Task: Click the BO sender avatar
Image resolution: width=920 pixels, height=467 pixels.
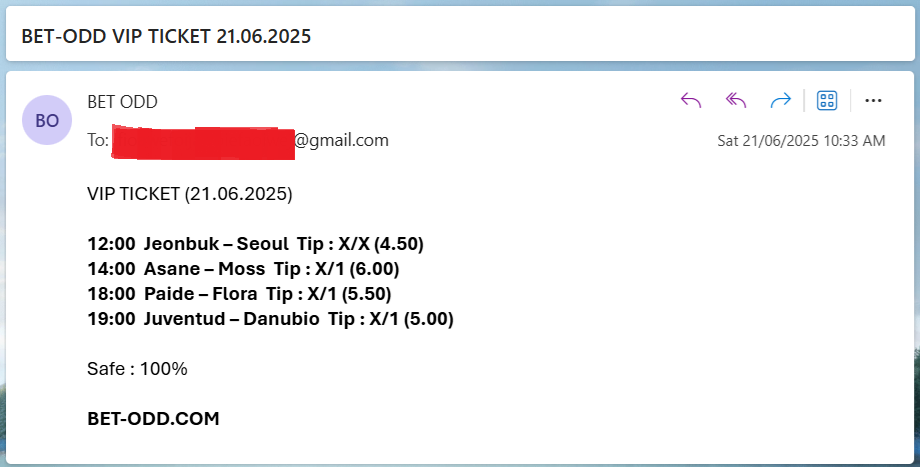Action: [x=47, y=120]
